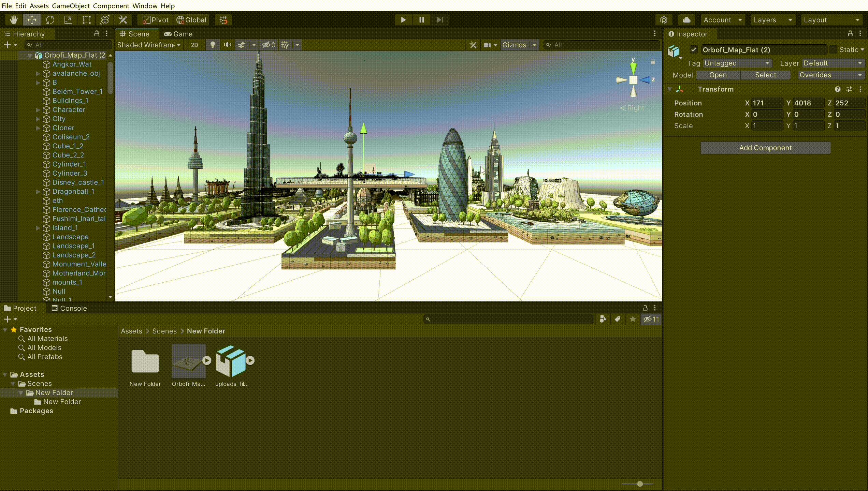Click the green Y axis gizmo cone
Viewport: 868px width, 491px height.
tap(633, 68)
